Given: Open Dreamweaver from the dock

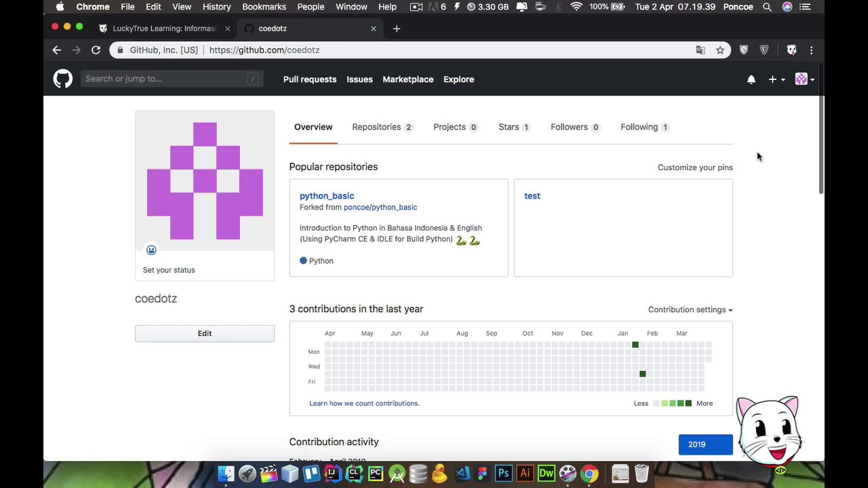Looking at the screenshot, I should [x=546, y=473].
